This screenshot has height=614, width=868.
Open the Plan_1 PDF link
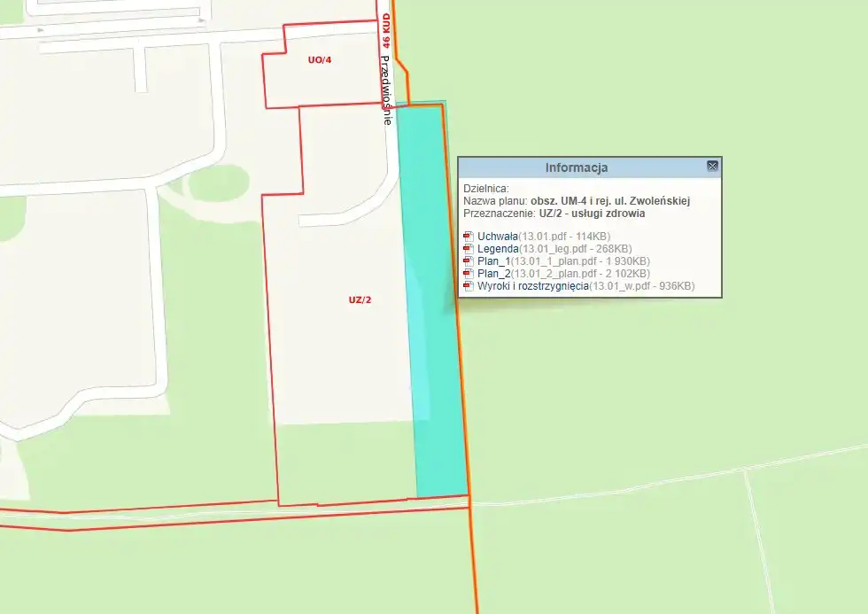(x=494, y=261)
